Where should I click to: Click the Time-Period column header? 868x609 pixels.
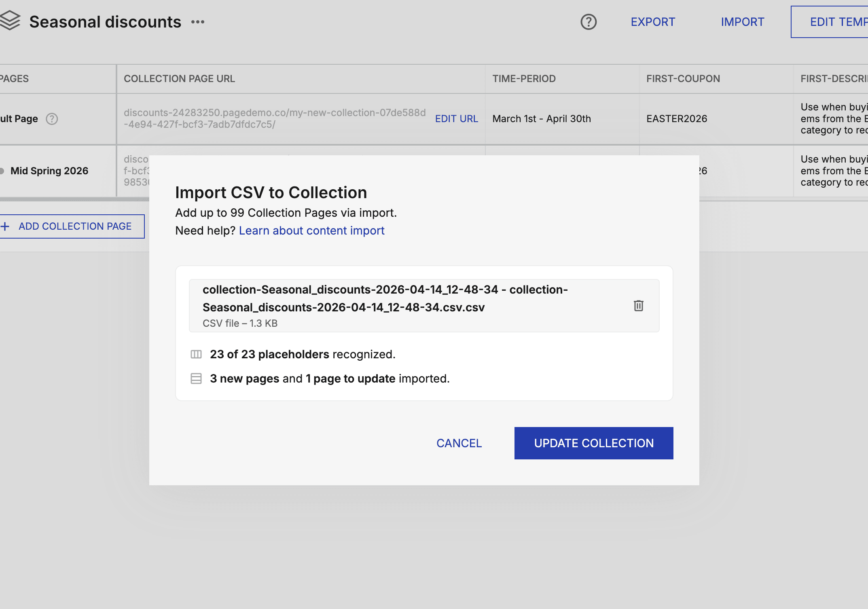coord(524,78)
